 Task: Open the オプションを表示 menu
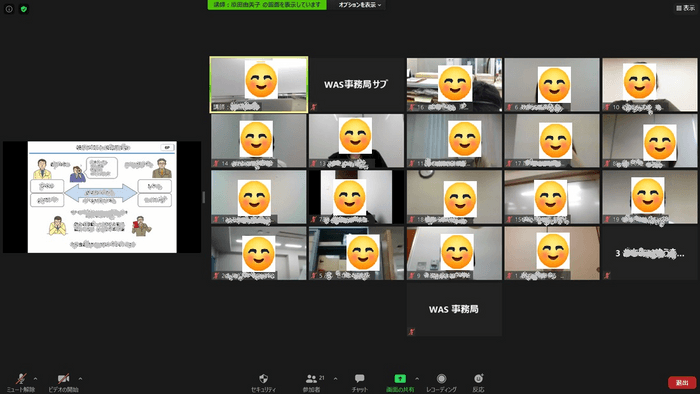359,5
